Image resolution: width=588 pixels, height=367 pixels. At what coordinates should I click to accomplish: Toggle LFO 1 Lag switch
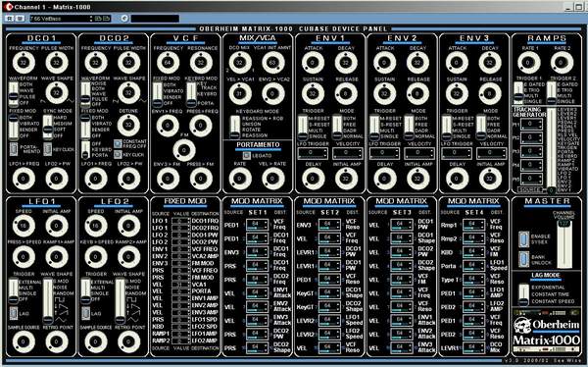14,312
